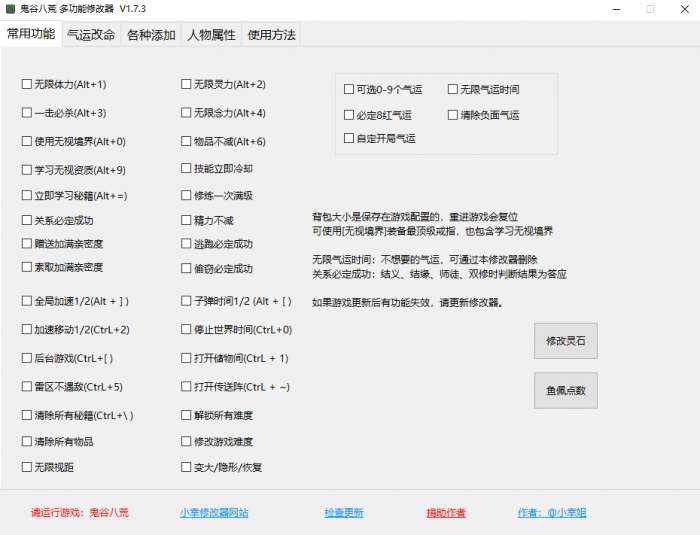Click the red 请运行游戏：鬼谷八荒 status text

[79, 512]
